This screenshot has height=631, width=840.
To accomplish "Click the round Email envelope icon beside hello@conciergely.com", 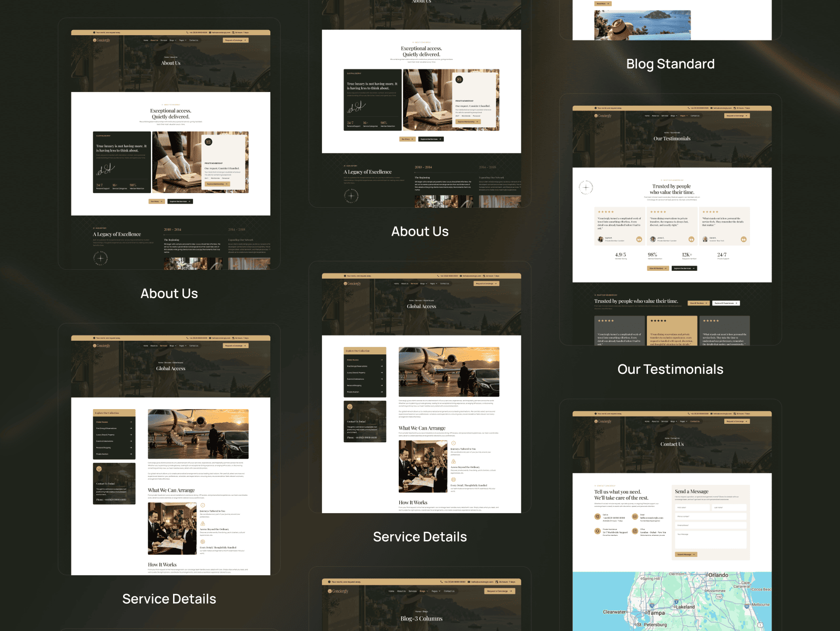I will [x=635, y=517].
